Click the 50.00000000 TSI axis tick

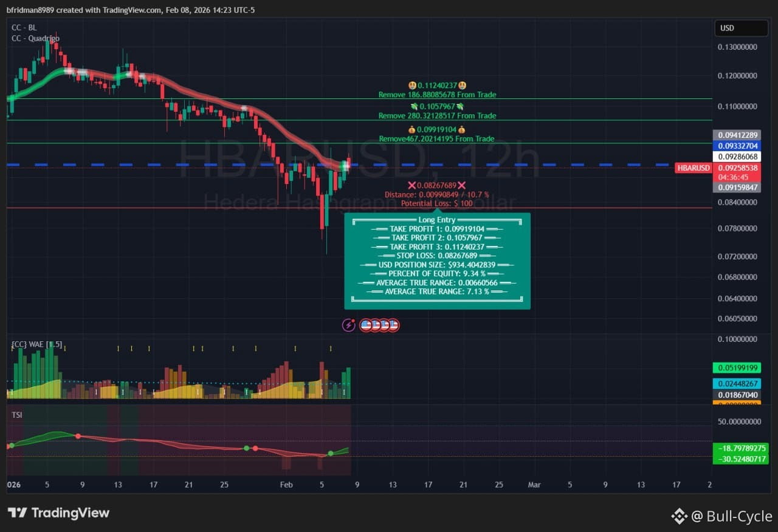click(x=740, y=421)
